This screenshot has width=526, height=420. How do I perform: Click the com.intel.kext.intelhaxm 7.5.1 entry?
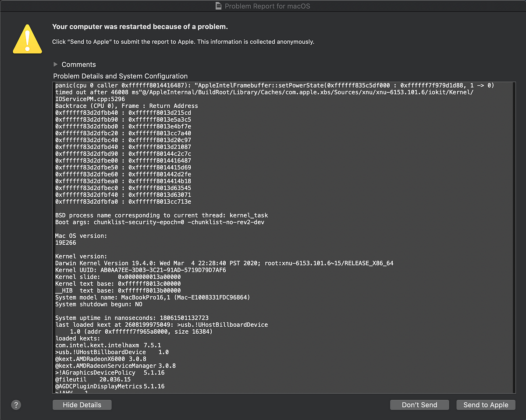point(108,345)
